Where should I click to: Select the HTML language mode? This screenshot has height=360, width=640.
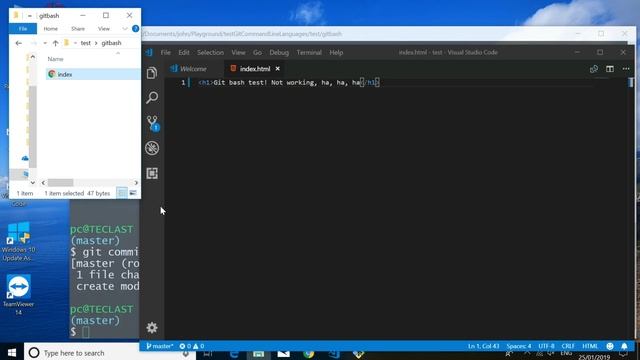(590, 346)
